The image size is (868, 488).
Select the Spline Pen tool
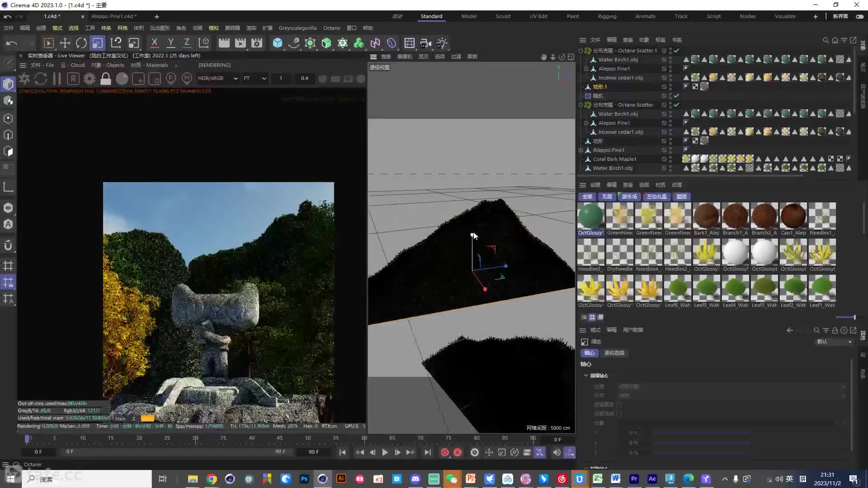pyautogui.click(x=294, y=43)
